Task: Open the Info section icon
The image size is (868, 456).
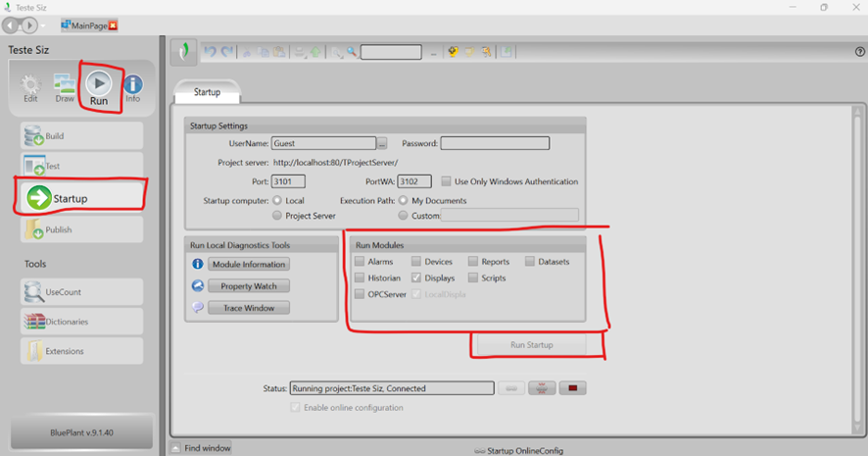Action: click(132, 86)
